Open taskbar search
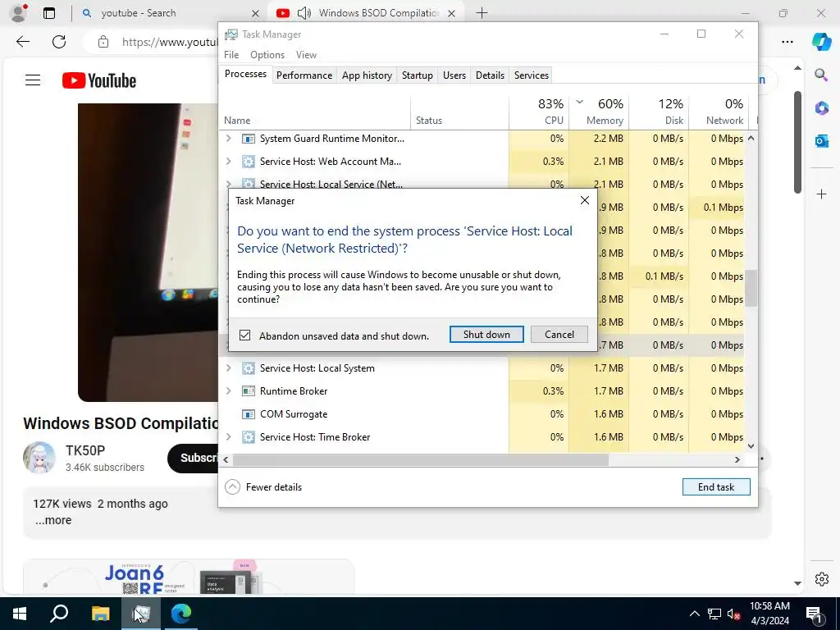Screen dimensions: 840x630 (x=59, y=613)
